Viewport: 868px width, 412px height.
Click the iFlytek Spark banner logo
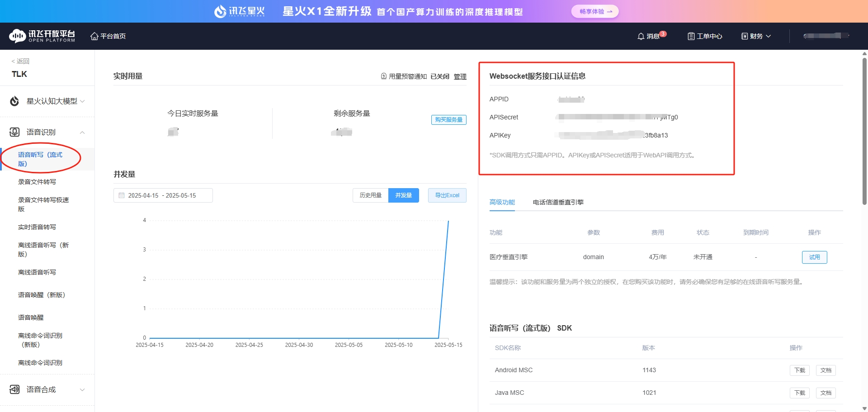point(239,11)
